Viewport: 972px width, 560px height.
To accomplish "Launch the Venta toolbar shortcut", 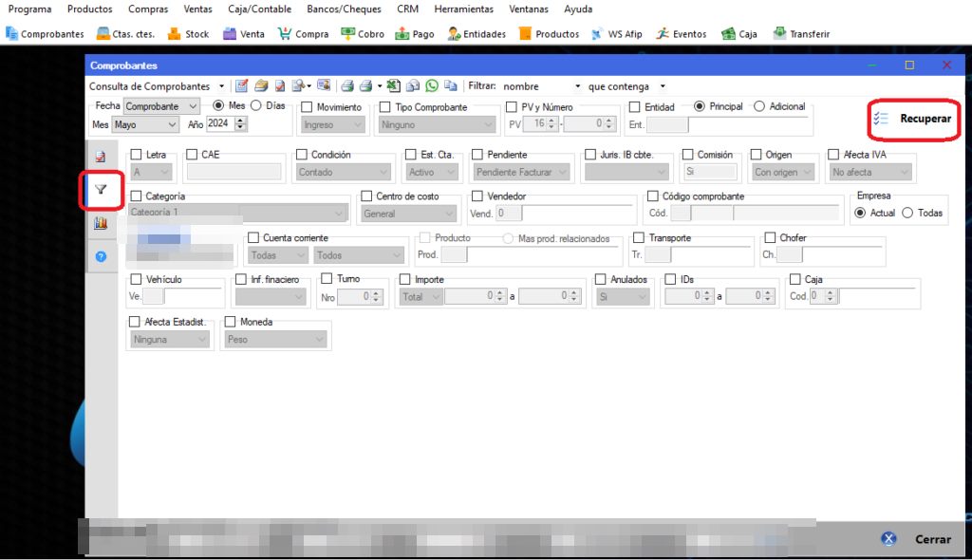I will [244, 34].
